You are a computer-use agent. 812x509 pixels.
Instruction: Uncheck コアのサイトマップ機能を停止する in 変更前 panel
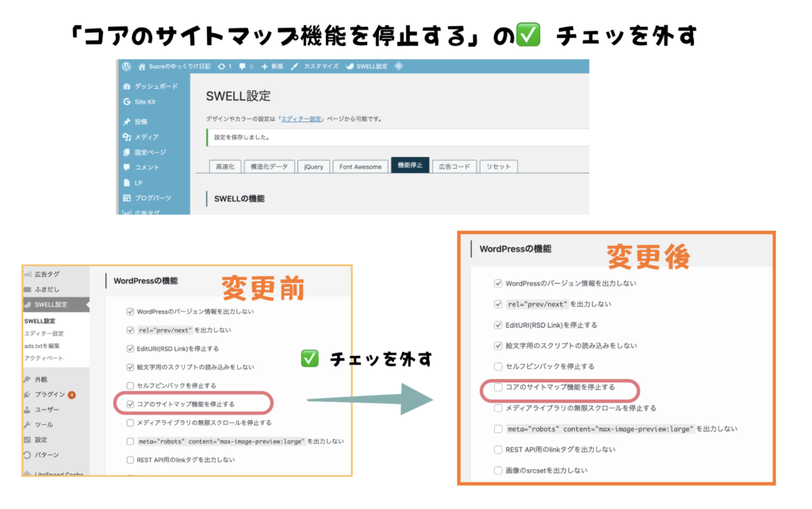(x=130, y=404)
